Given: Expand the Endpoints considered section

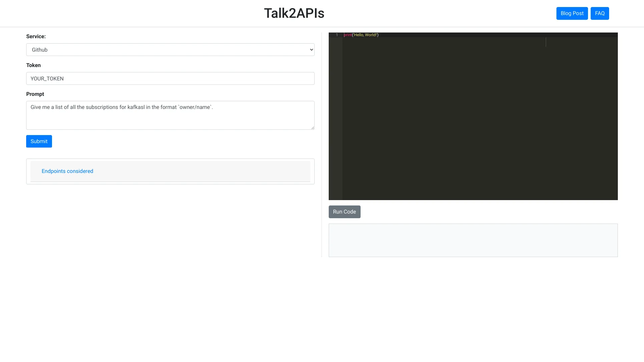Looking at the screenshot, I should [67, 171].
